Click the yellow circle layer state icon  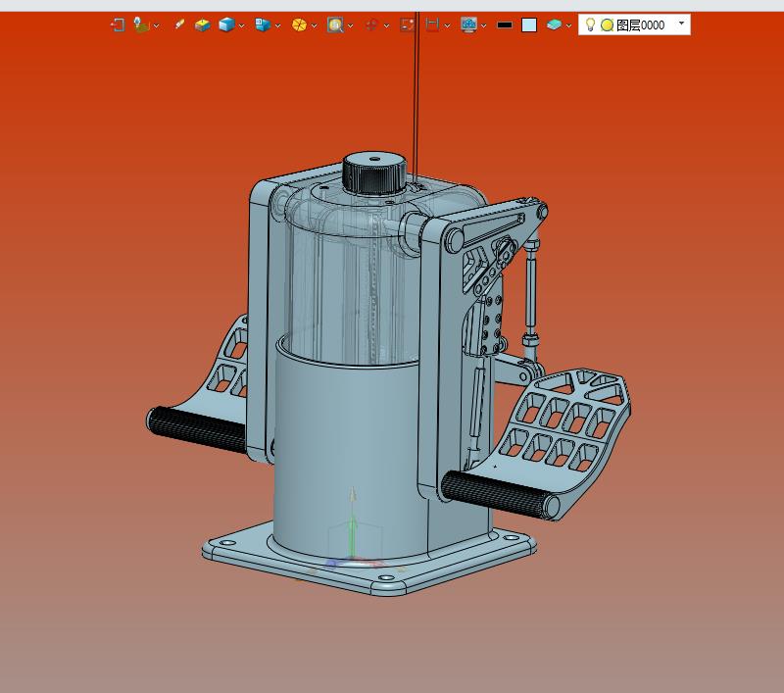(x=607, y=25)
